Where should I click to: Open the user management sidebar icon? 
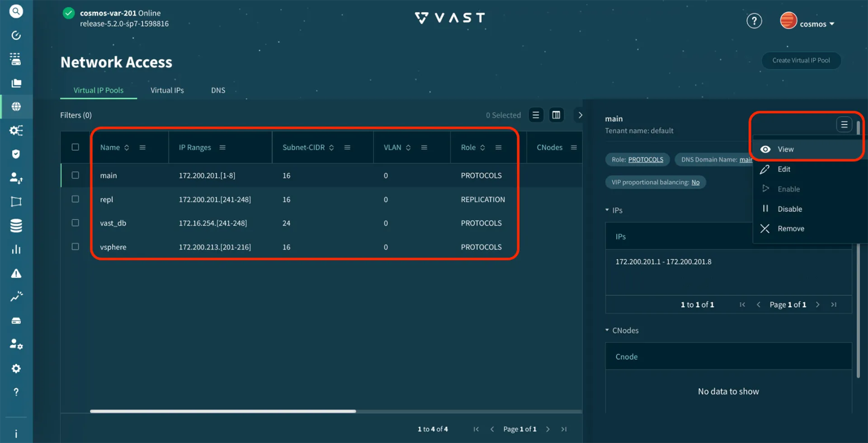click(x=16, y=178)
